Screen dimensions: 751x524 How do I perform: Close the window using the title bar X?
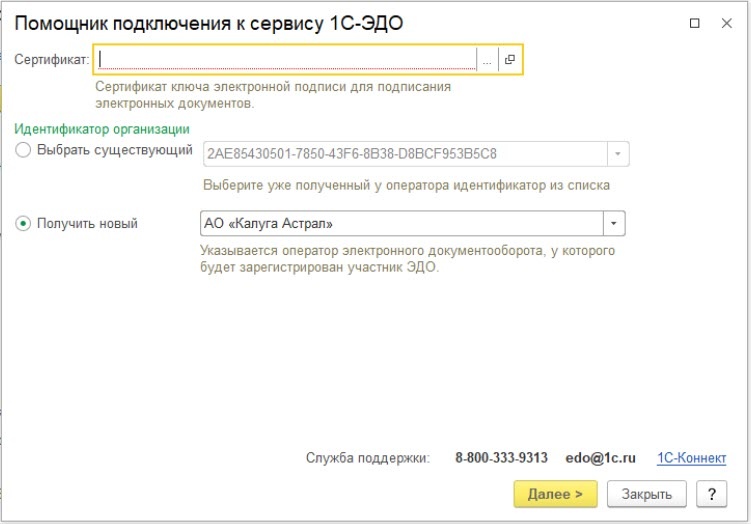click(728, 22)
